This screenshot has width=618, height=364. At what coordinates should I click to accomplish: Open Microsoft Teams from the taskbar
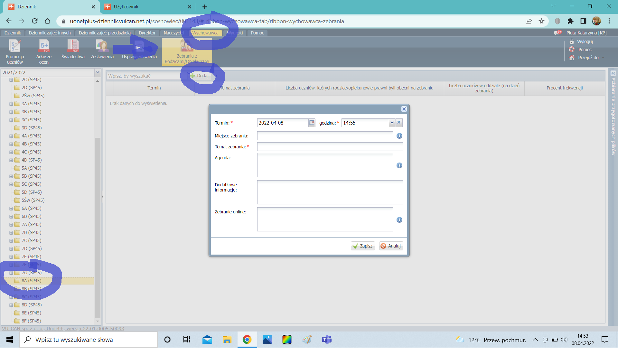pos(327,340)
